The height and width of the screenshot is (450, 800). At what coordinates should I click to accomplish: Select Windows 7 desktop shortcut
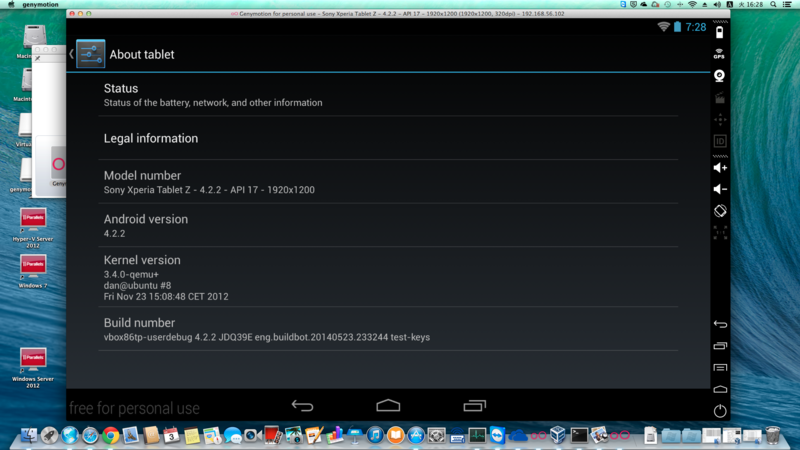(33, 271)
